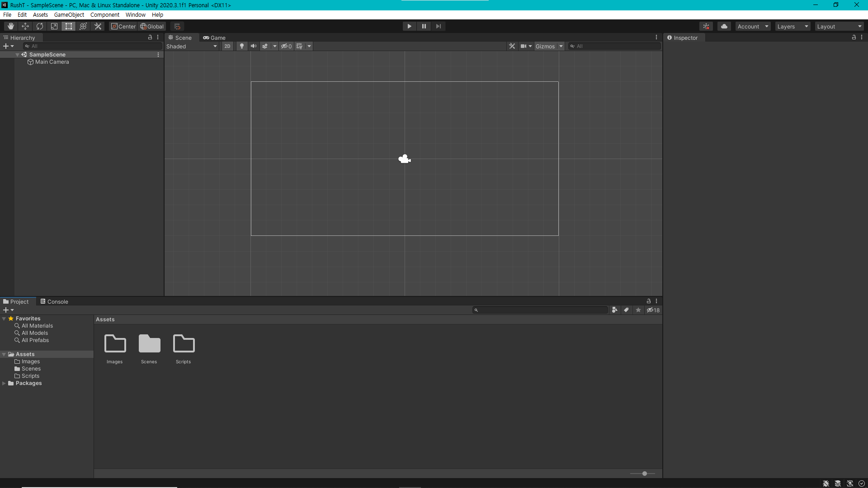
Task: Expand the Packages folder in Project
Action: [4, 383]
